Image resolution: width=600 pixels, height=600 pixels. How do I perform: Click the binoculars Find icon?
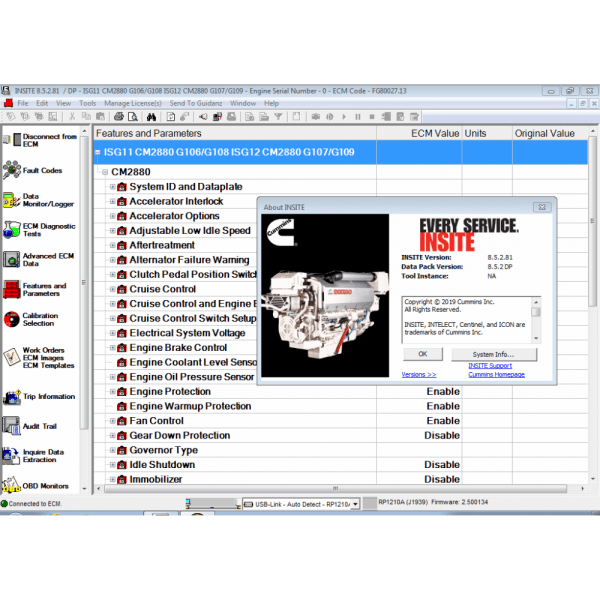pos(151,117)
